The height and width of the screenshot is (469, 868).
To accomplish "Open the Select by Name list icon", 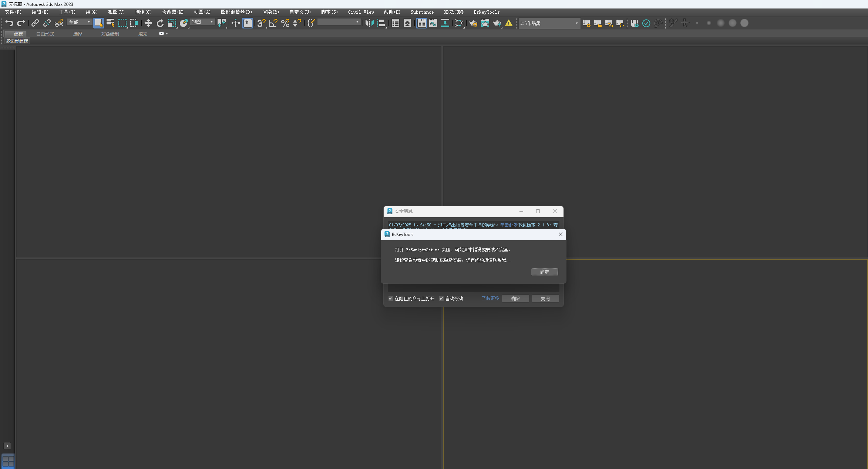I will click(110, 23).
